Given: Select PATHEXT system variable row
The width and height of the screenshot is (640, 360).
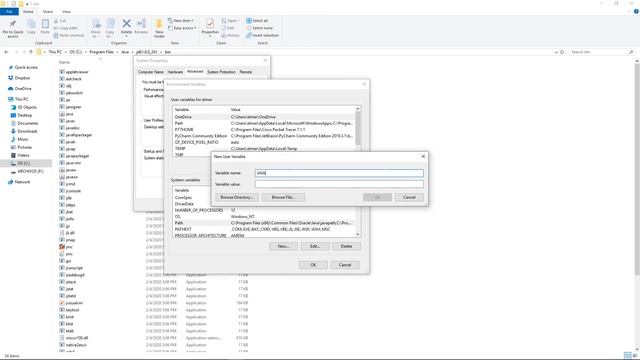Looking at the screenshot, I should click(264, 229).
